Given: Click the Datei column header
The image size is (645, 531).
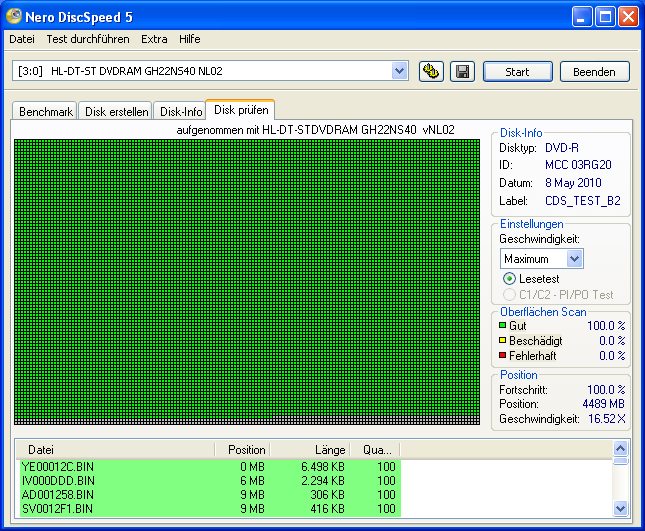Looking at the screenshot, I should click(x=115, y=450).
